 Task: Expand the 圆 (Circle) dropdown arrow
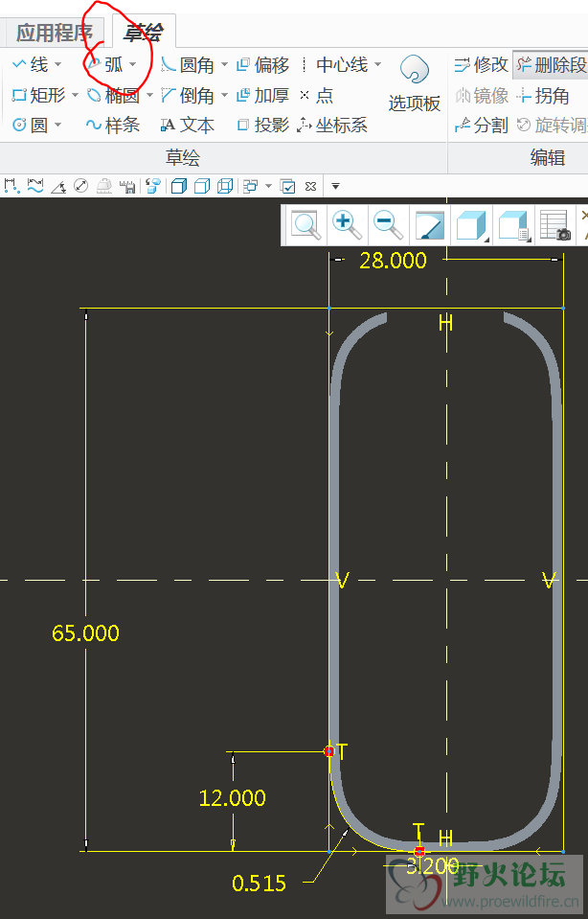coord(58,125)
